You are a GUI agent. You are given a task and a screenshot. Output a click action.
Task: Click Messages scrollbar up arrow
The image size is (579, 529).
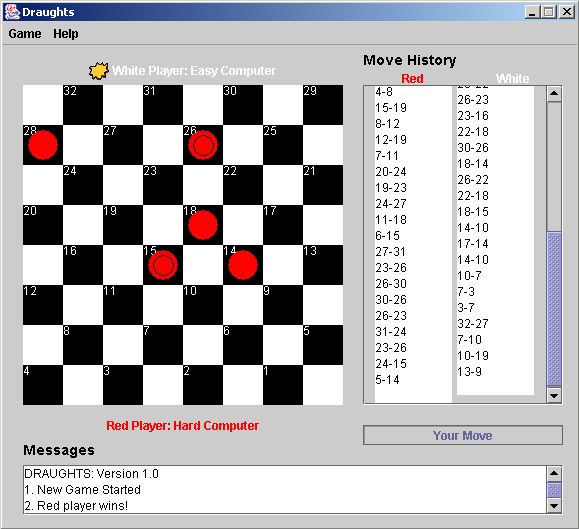[554, 473]
